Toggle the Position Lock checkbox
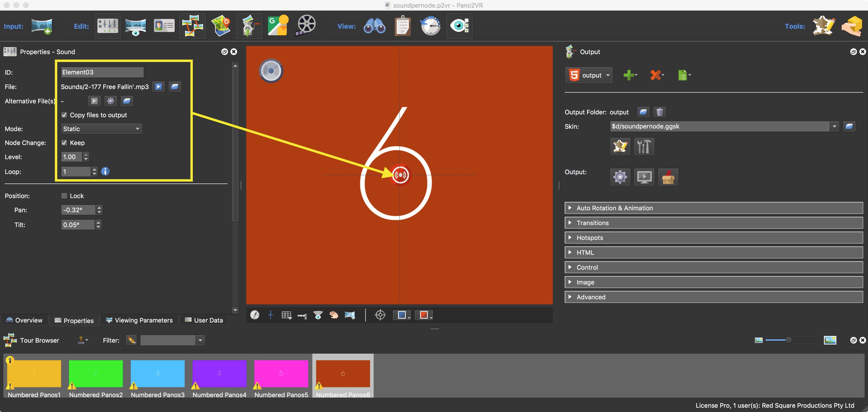The image size is (868, 412). pos(64,195)
